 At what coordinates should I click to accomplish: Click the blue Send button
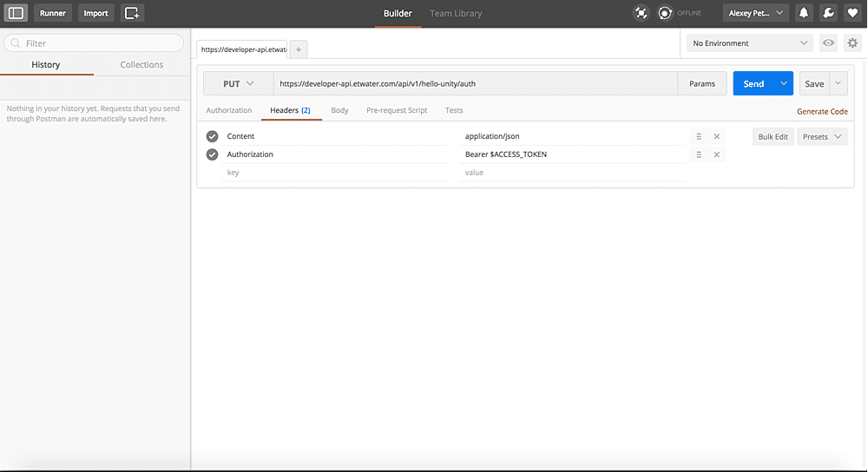[753, 83]
